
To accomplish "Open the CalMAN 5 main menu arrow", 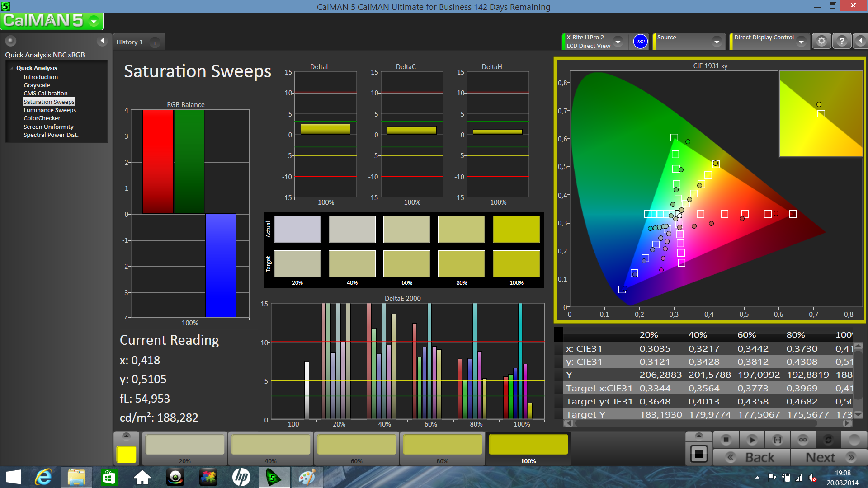I will tap(94, 21).
